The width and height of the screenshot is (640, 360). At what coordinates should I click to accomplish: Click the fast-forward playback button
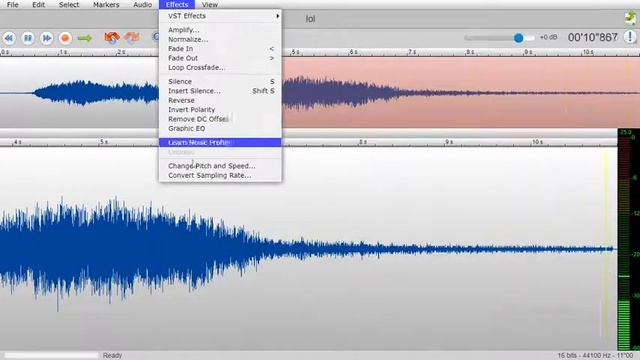[47, 38]
